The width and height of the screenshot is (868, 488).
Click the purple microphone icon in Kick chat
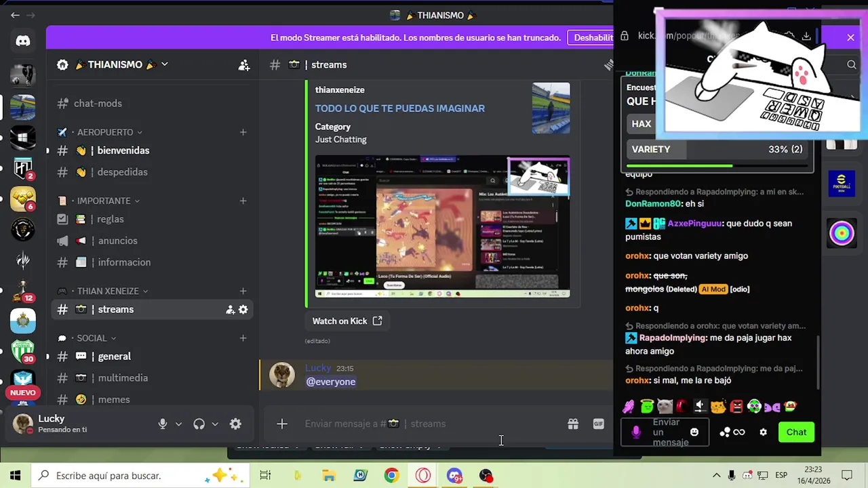tap(636, 432)
